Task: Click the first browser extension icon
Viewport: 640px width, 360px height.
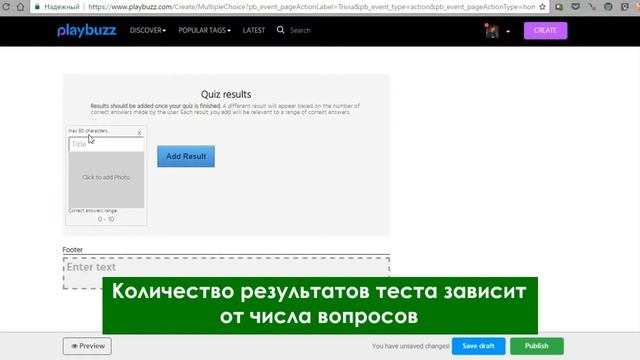Action: pyautogui.click(x=559, y=7)
